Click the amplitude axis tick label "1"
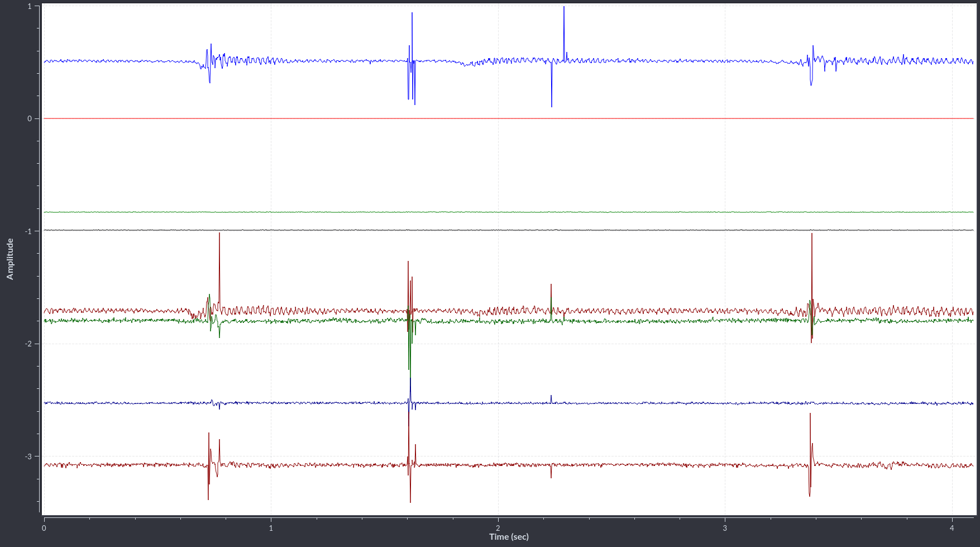This screenshot has height=547, width=980. click(30, 6)
